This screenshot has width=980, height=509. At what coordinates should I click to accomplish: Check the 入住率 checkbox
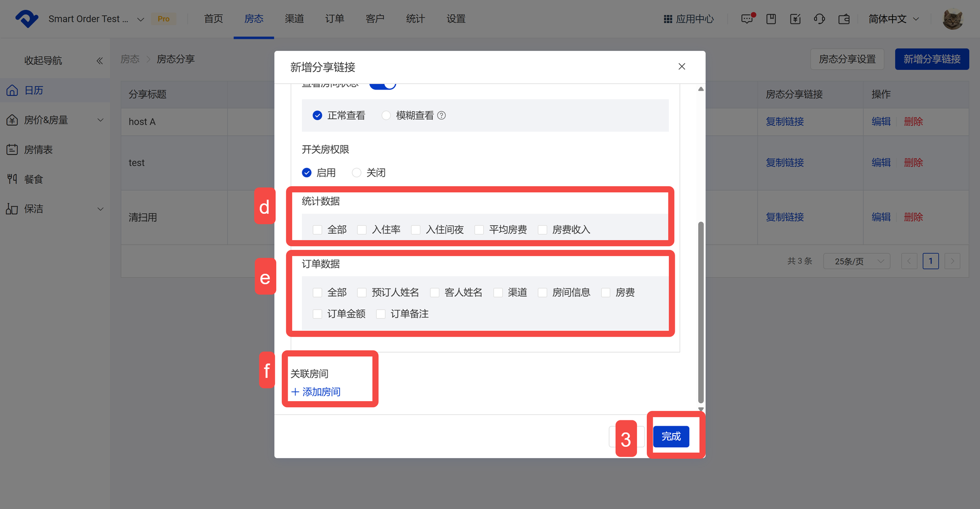click(362, 230)
